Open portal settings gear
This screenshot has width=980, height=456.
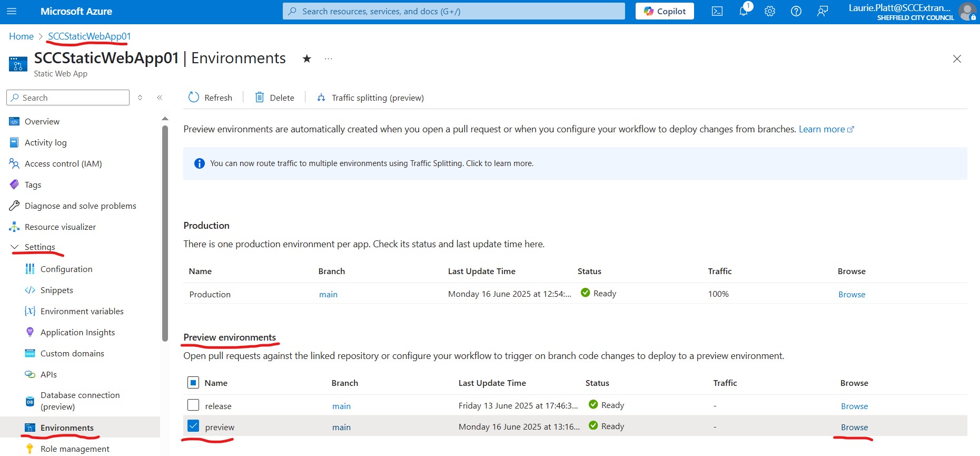click(770, 11)
